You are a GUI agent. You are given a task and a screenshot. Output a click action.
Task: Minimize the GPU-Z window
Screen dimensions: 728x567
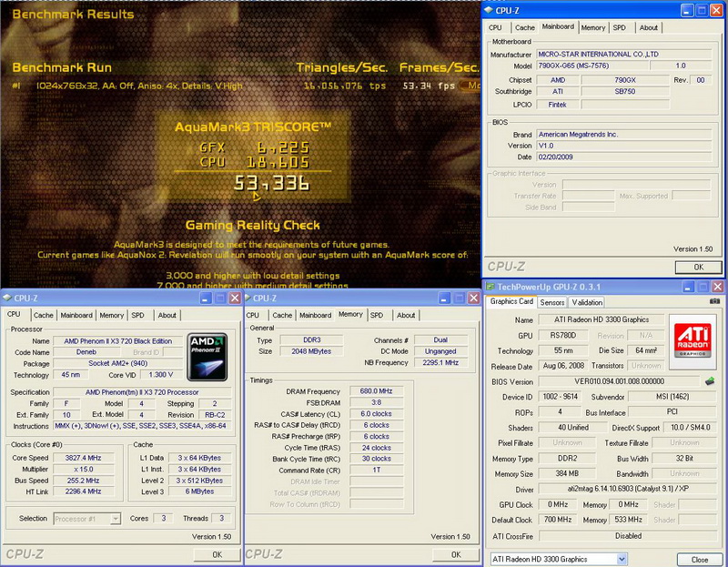click(x=689, y=287)
